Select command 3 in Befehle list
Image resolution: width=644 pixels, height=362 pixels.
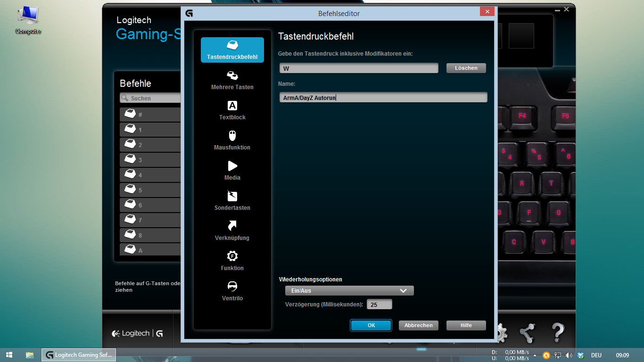coord(150,160)
